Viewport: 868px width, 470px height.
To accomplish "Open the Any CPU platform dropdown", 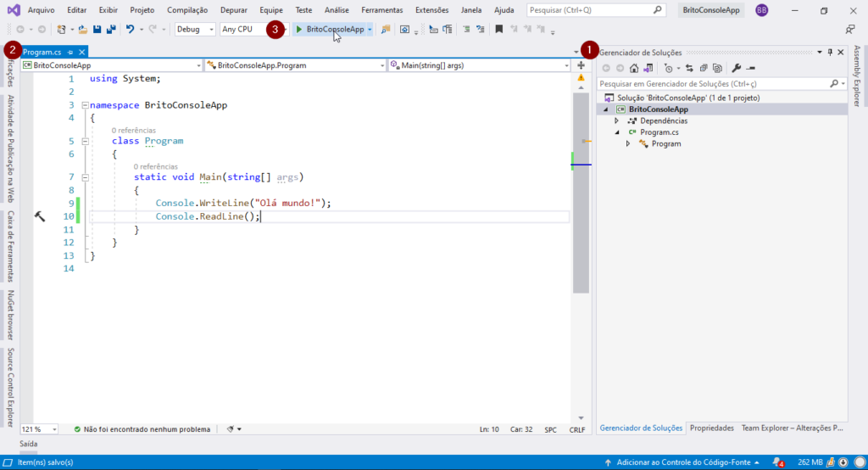I will click(253, 30).
